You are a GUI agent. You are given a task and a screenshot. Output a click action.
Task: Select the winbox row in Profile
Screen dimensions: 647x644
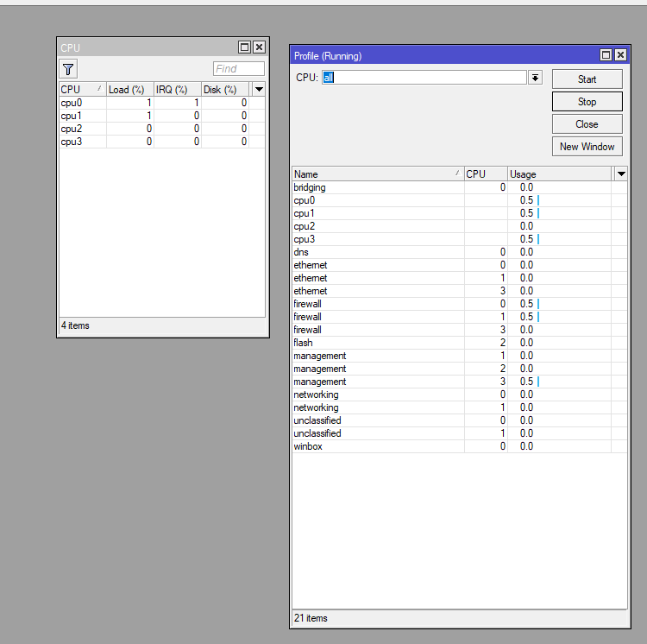coord(460,446)
